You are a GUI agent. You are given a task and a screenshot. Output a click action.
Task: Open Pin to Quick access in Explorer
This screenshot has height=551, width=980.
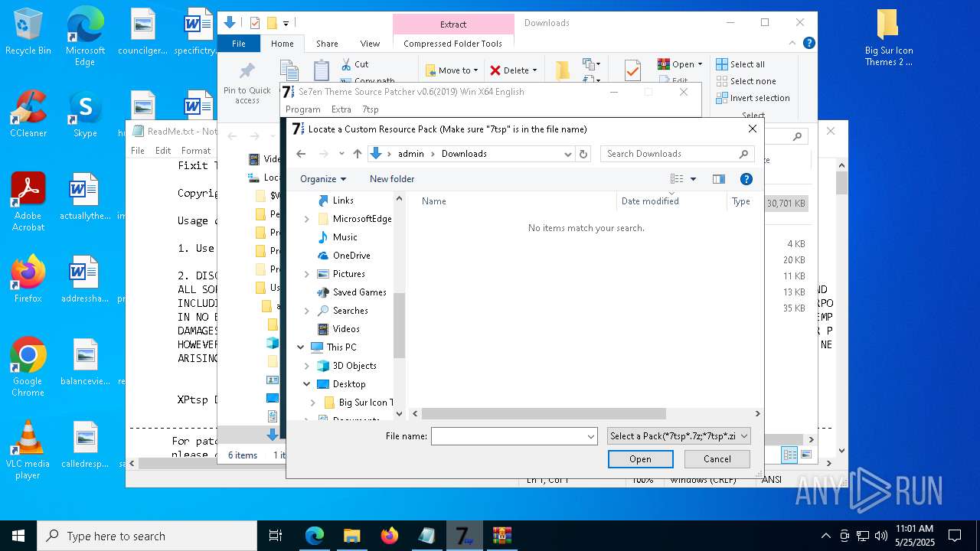tap(247, 83)
